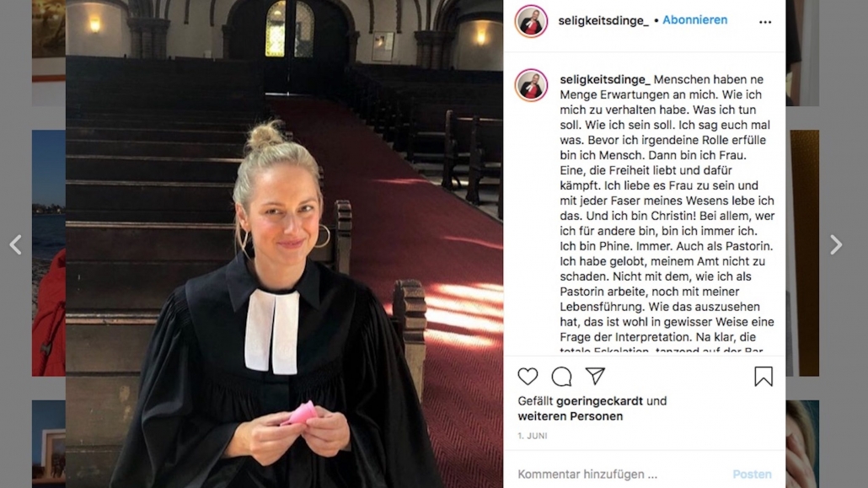Click the 1. JUNI post date
This screenshot has width=868, height=488.
click(533, 436)
